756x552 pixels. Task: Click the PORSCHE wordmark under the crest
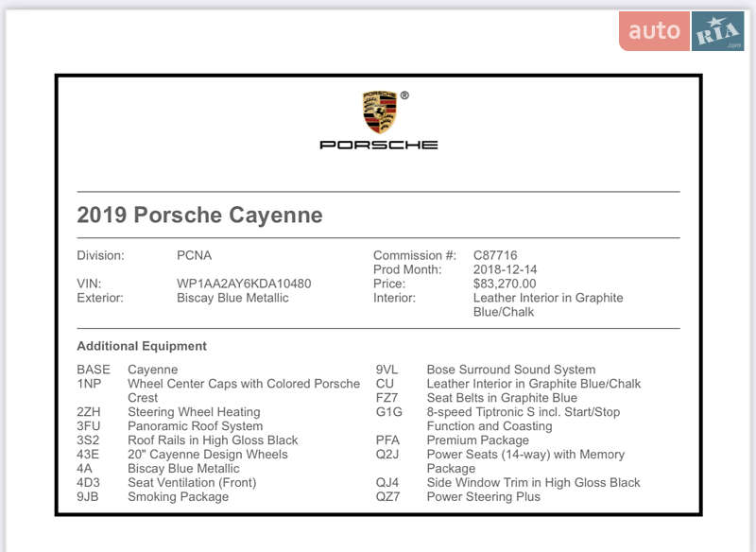(379, 144)
